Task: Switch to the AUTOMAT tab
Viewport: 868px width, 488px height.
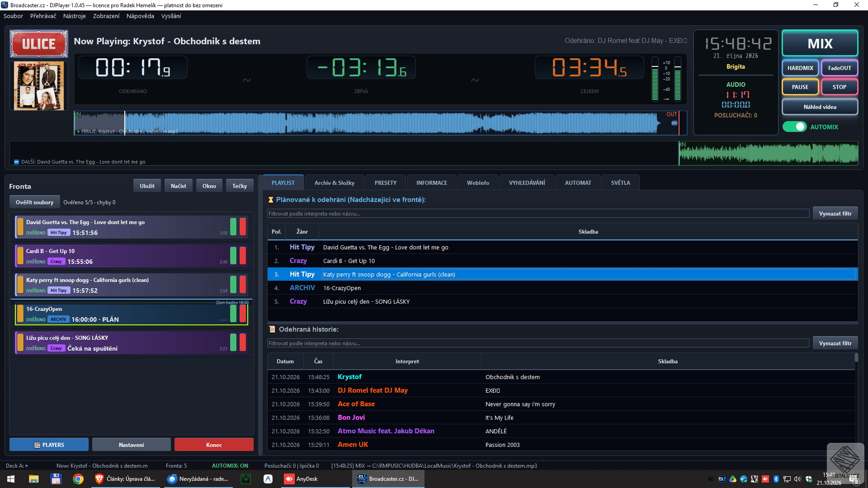Action: 578,183
